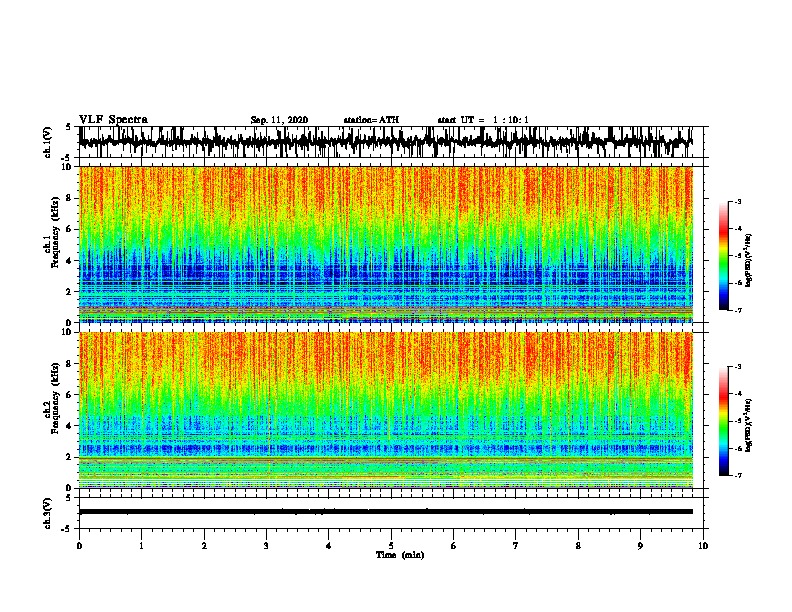Viewport: 792px width, 612px height.
Task: Click inside the ch.2 spectrogram panel
Action: [385, 410]
